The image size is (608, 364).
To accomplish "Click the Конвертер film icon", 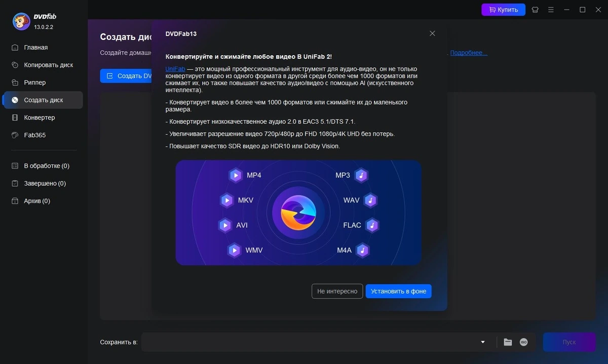I will click(x=15, y=117).
